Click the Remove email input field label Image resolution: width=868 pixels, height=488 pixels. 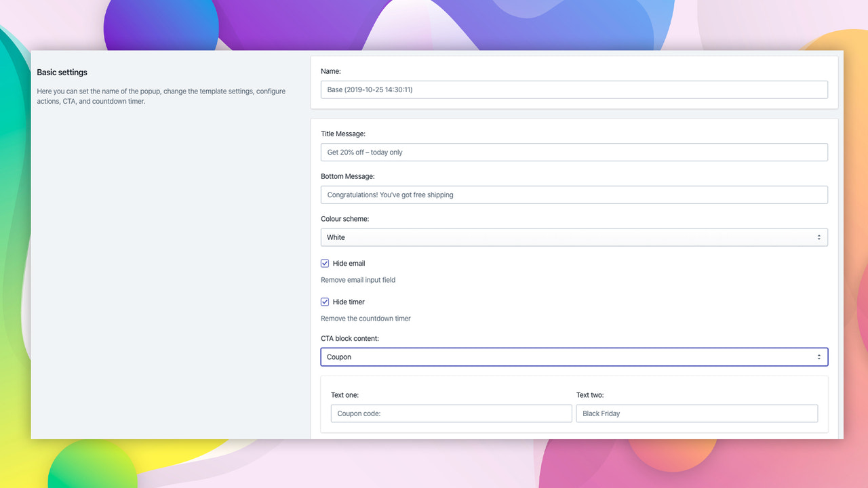(358, 279)
